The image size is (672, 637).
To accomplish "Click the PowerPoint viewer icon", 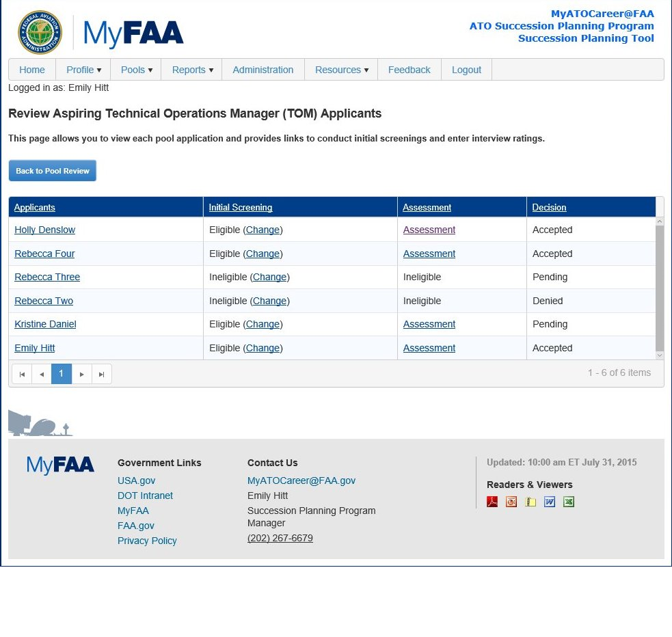I will pyautogui.click(x=511, y=502).
